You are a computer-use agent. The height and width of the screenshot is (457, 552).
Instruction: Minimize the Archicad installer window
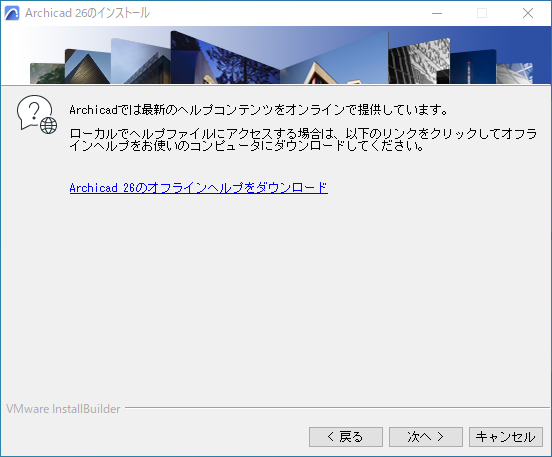pos(437,13)
